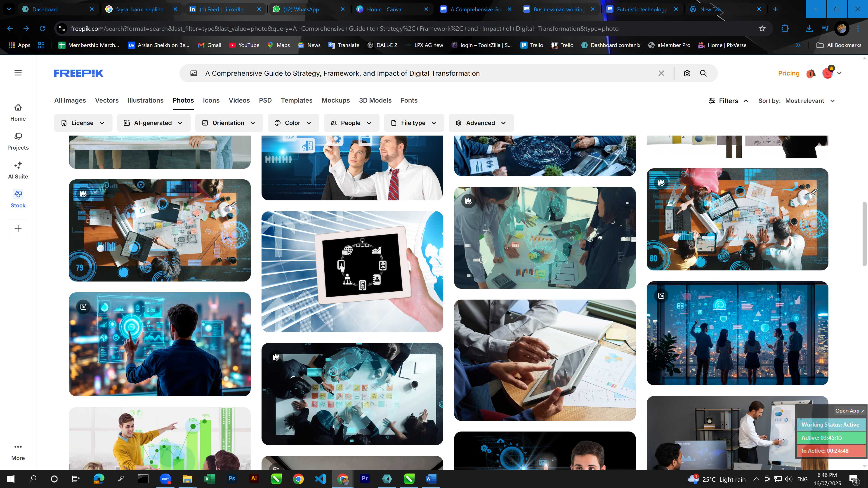Click AI badge on man touching hologram photo
This screenshot has height=488, width=868.
tap(83, 307)
